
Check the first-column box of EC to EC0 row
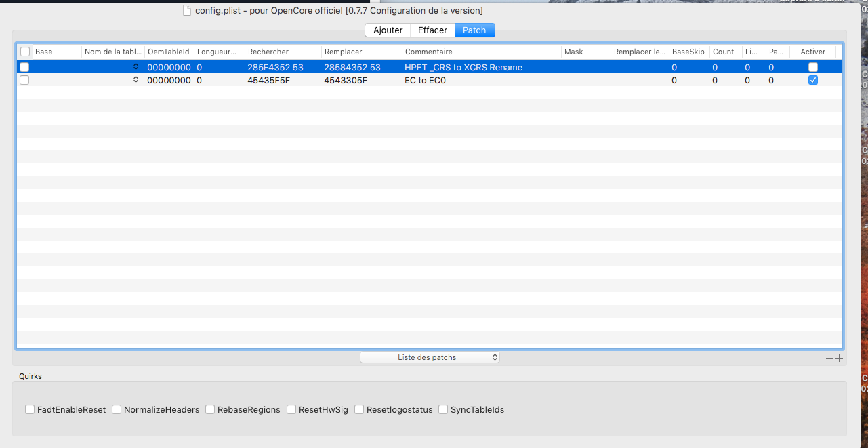point(24,80)
